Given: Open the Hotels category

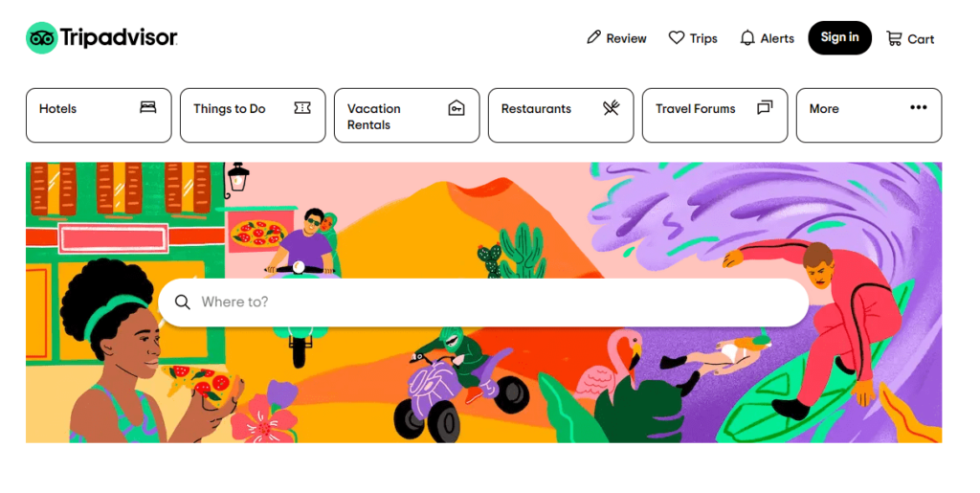Looking at the screenshot, I should (x=99, y=116).
